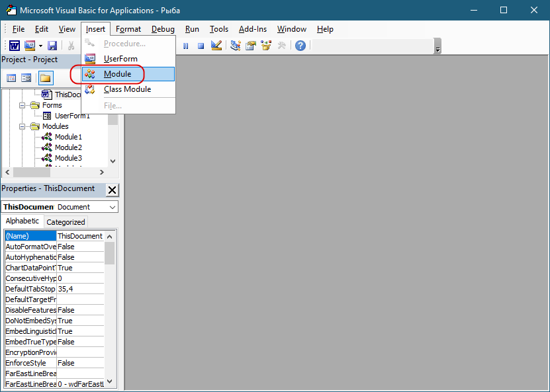Select UserForm1 in project tree
The height and width of the screenshot is (392, 550).
pos(72,116)
